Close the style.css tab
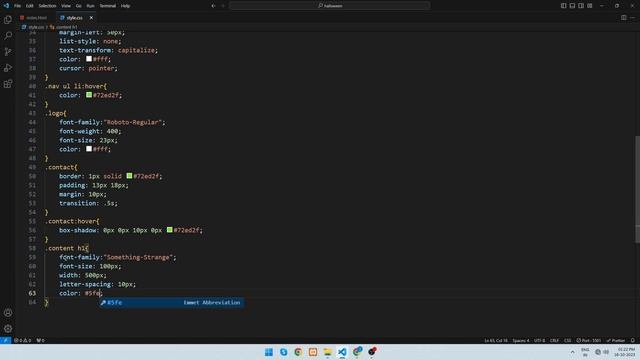This screenshot has width=640, height=360. tap(91, 18)
